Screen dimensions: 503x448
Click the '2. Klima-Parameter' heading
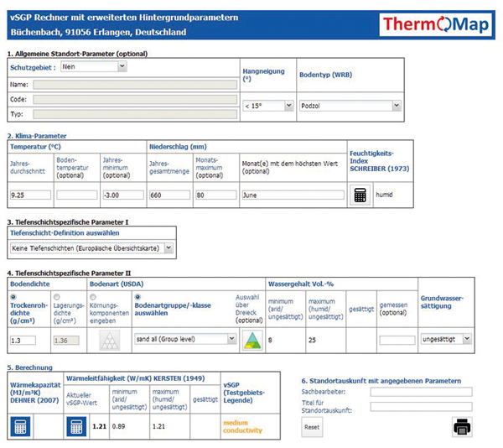[37, 136]
